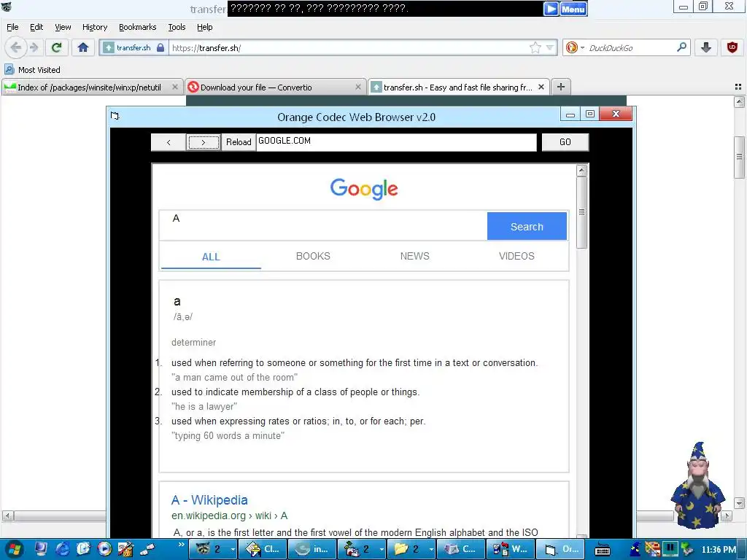Image resolution: width=747 pixels, height=560 pixels.
Task: Close the transfer.sh tab
Action: (x=541, y=87)
